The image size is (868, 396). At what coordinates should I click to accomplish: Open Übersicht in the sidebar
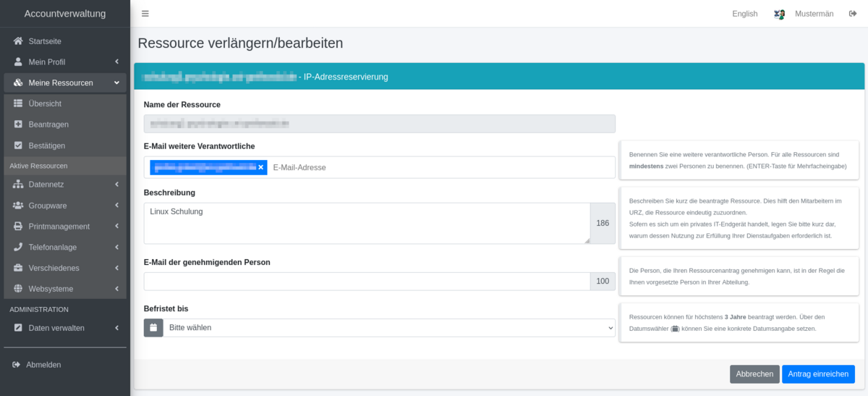(44, 104)
